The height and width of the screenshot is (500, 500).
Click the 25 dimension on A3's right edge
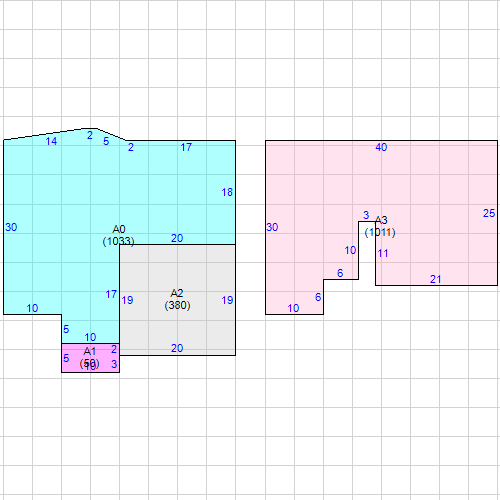click(489, 213)
